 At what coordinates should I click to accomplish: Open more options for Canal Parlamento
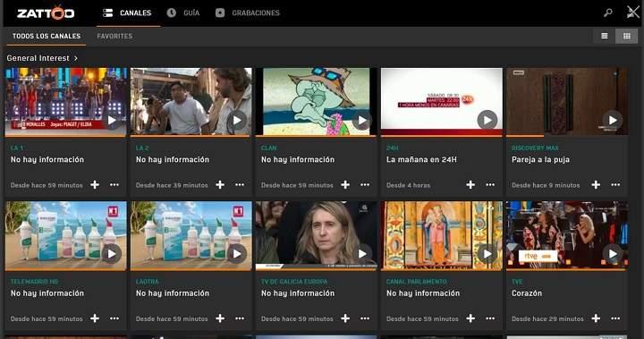[x=490, y=318]
